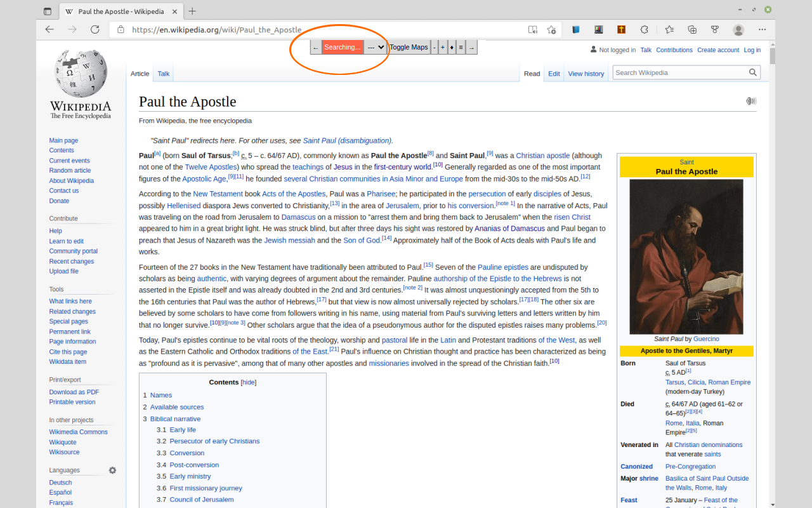Jump to Names section in Contents
The width and height of the screenshot is (812, 508).
161,395
